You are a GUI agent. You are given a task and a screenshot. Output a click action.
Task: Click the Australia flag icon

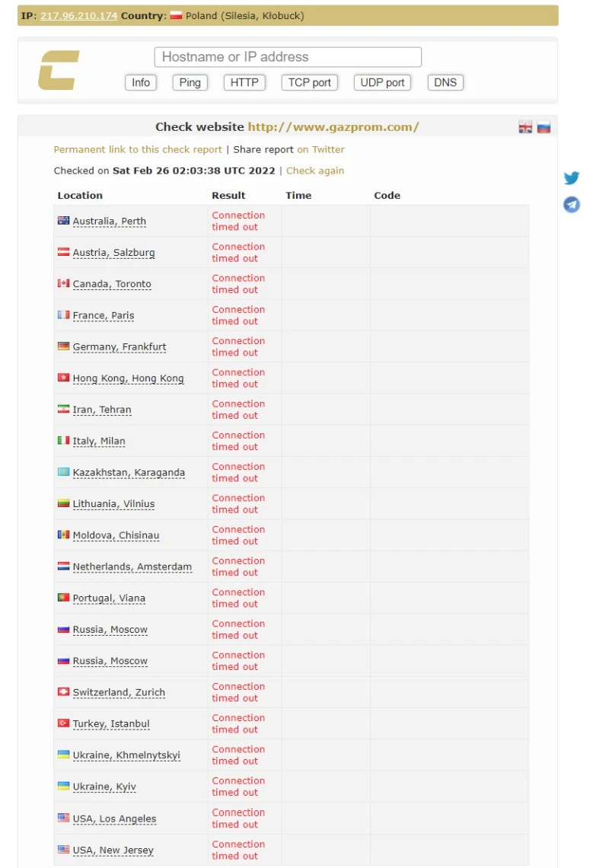click(x=63, y=221)
